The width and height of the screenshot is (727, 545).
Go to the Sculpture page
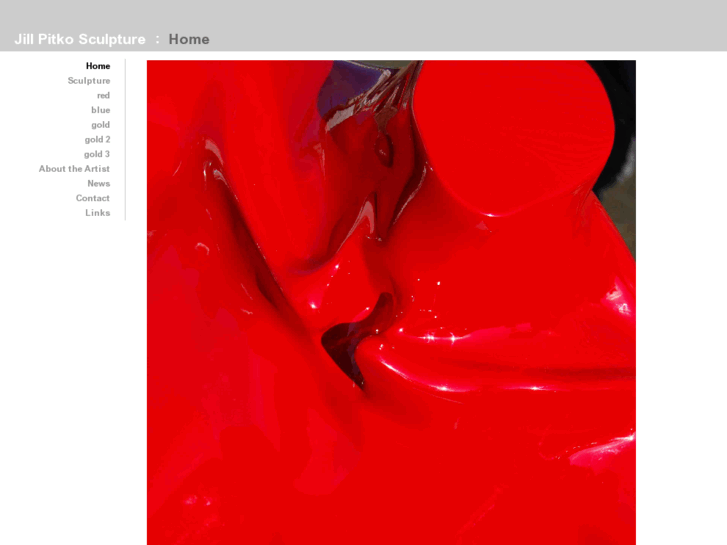pyautogui.click(x=89, y=81)
